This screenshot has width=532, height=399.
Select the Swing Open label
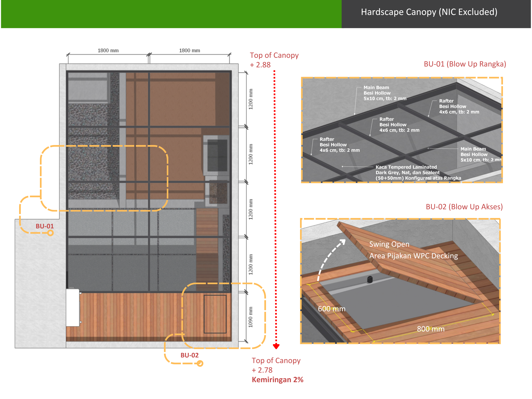[389, 244]
